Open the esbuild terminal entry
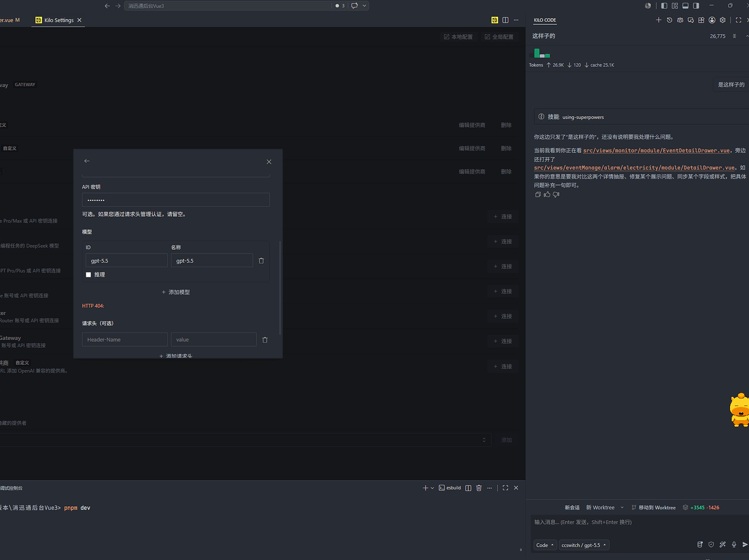Viewport: 749px width, 560px height. [x=450, y=488]
